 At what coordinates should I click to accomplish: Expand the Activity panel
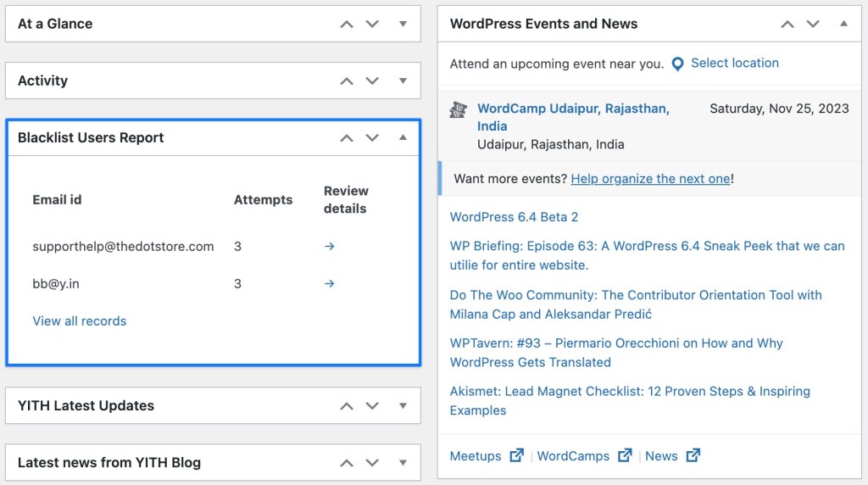pos(403,81)
